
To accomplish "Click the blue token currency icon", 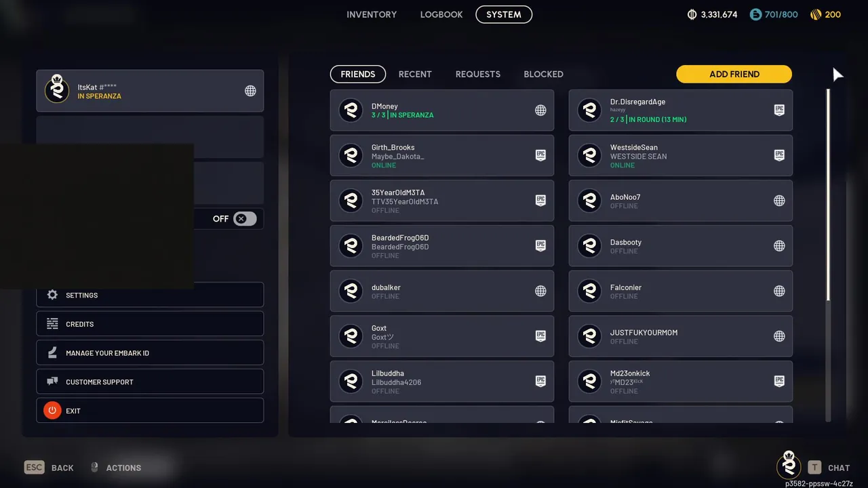I will 755,14.
